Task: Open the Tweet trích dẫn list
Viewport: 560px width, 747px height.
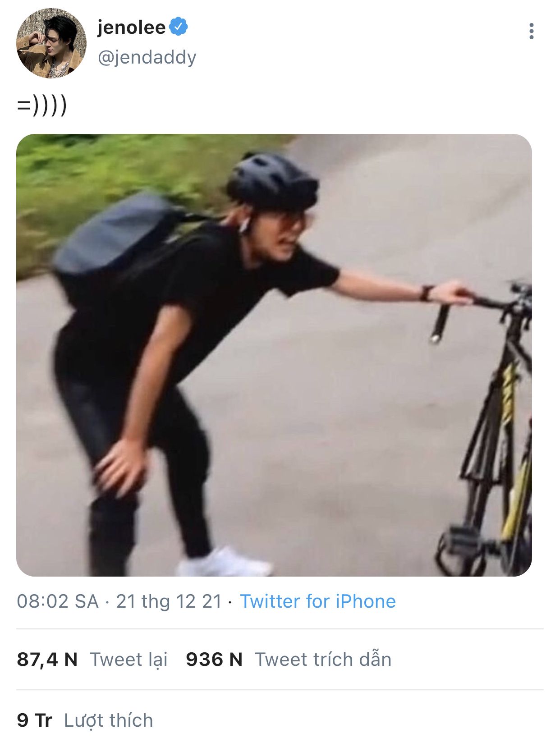Action: 323,659
